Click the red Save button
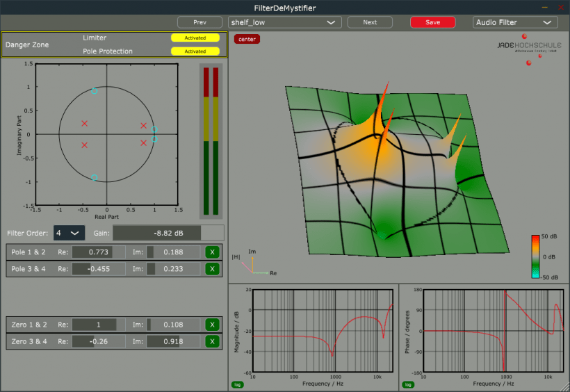Screen dimensions: 570x392 point(432,22)
